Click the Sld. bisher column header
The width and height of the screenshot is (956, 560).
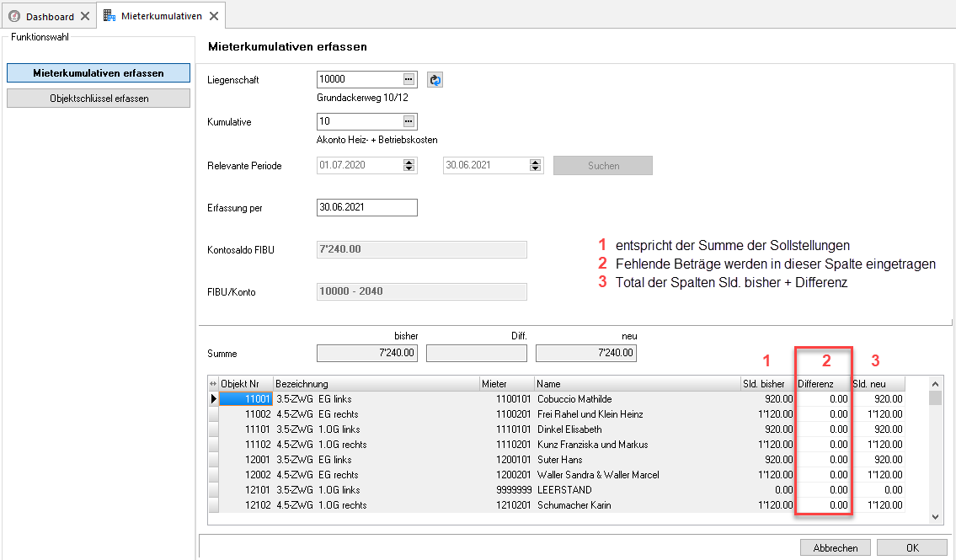click(x=767, y=384)
